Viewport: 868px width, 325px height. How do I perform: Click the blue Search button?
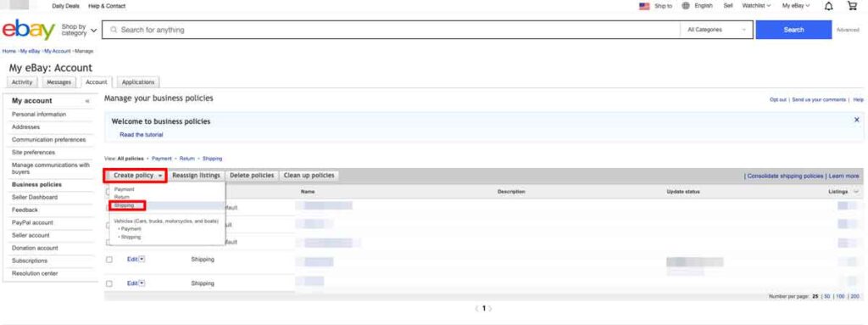point(793,30)
